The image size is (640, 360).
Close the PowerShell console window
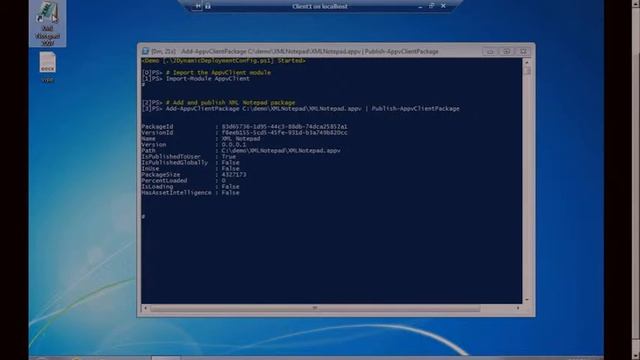click(x=523, y=51)
